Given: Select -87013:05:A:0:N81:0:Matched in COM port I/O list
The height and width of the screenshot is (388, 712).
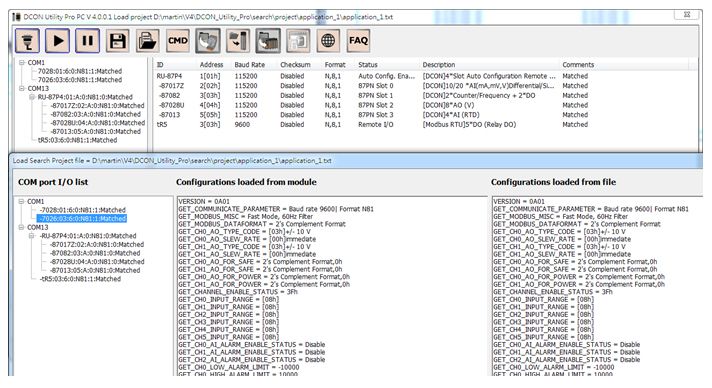Looking at the screenshot, I should (x=95, y=270).
